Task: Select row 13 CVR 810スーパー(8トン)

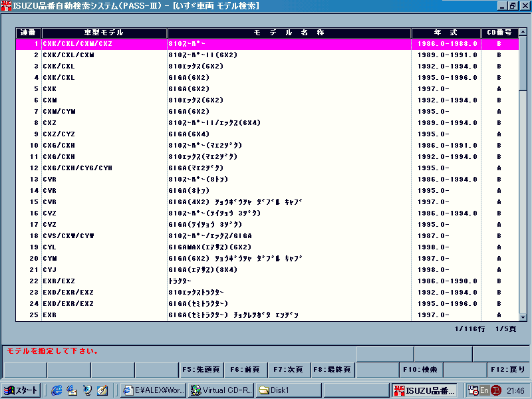Action: pos(267,180)
